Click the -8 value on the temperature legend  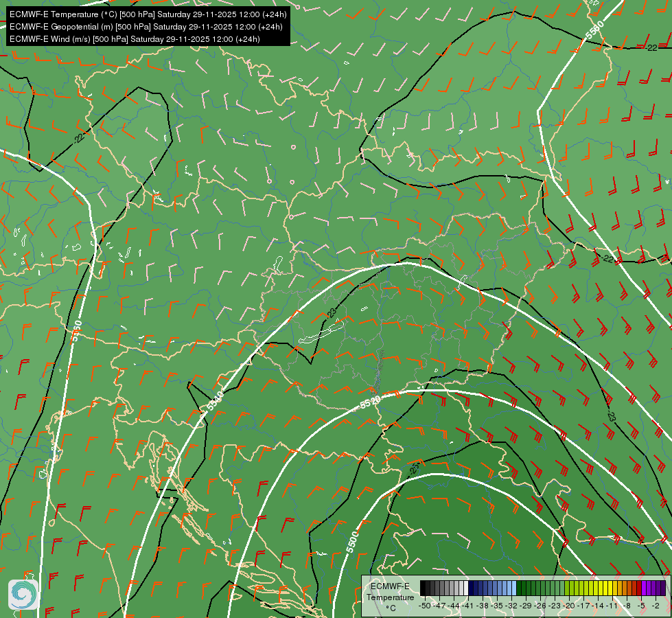[x=627, y=606]
